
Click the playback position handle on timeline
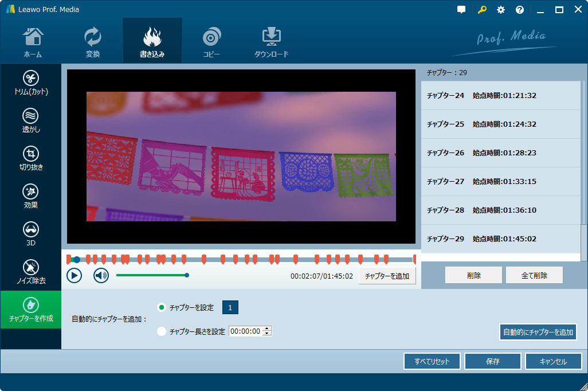76,259
